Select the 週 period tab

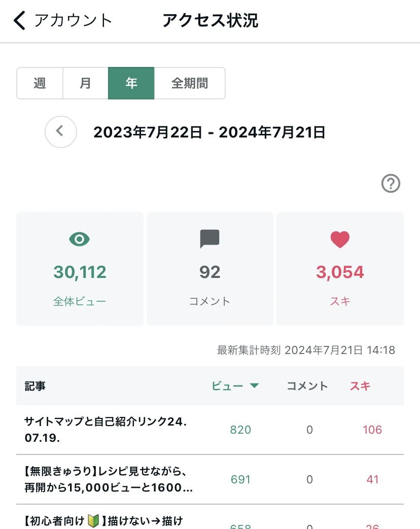click(x=40, y=83)
